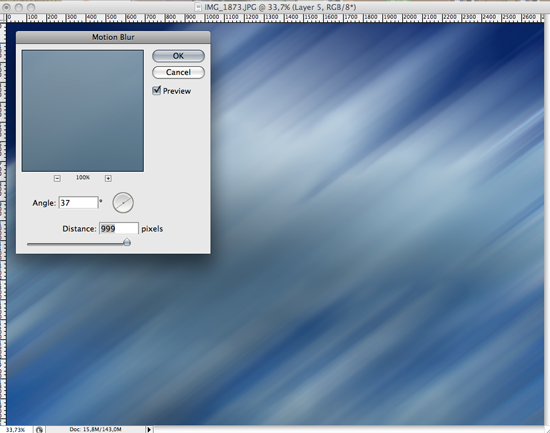The image size is (550, 433).
Task: Click the status bar icon beside zoom percentage
Action: click(39, 429)
